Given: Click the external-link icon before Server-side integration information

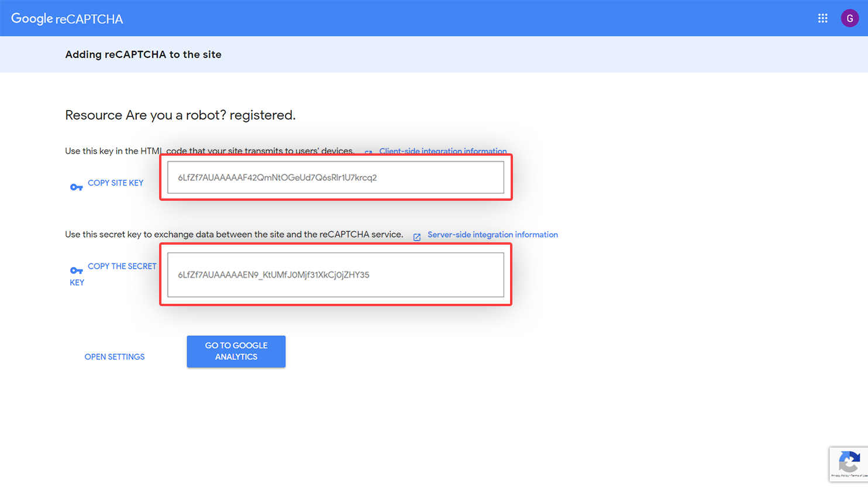Looking at the screenshot, I should [x=417, y=237].
